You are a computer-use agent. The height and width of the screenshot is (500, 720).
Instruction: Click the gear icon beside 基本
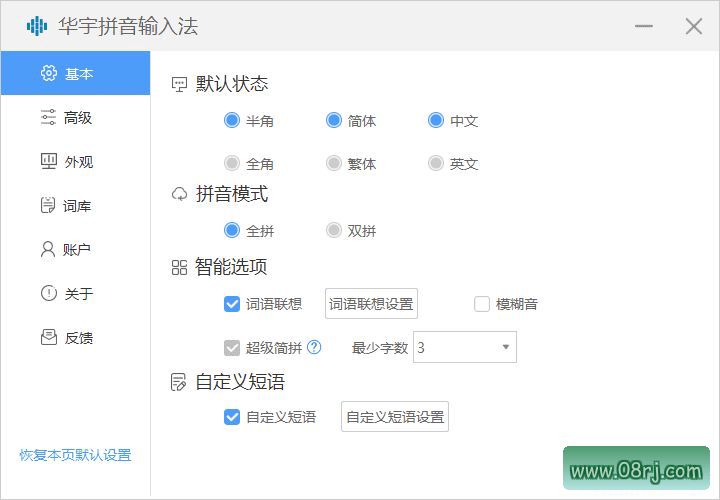click(48, 74)
